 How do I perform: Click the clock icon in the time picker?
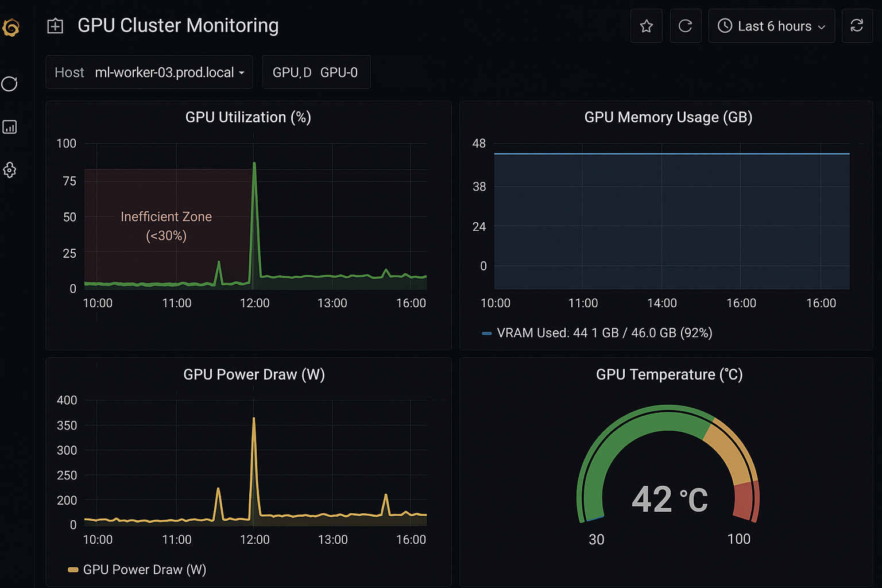(x=725, y=25)
